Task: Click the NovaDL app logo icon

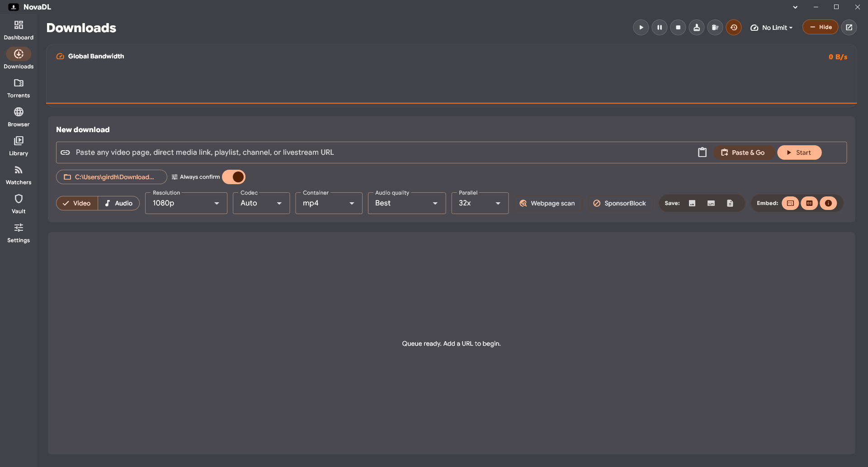Action: pyautogui.click(x=14, y=7)
